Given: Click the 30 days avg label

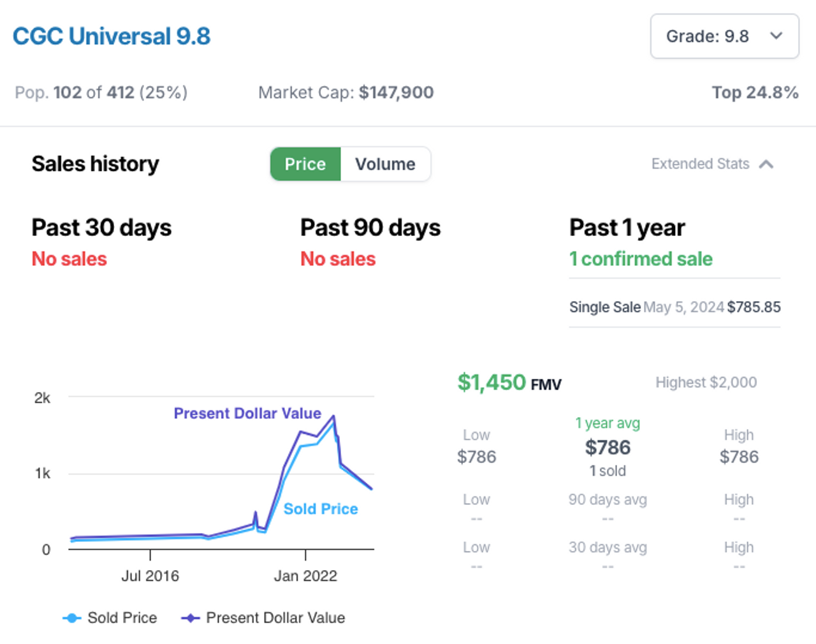Looking at the screenshot, I should tap(608, 547).
